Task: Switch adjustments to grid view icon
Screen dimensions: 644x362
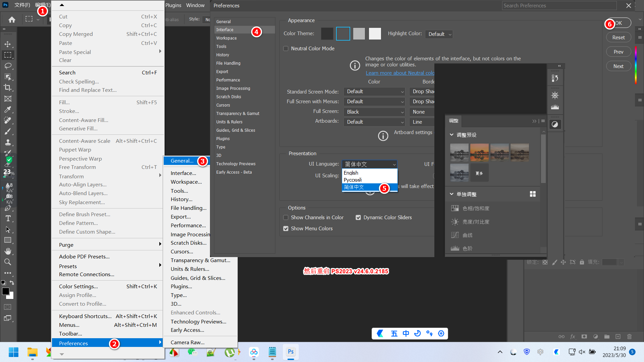Action: click(533, 194)
